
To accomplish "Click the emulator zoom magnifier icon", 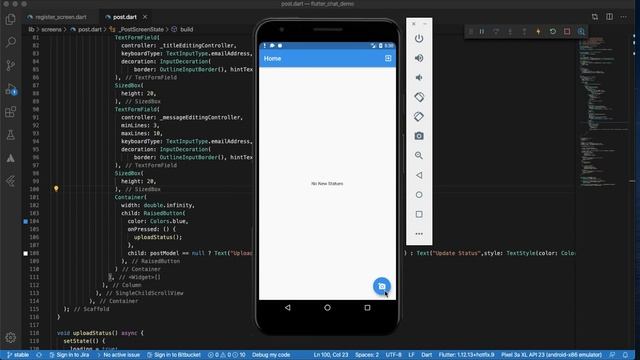I will pos(419,156).
